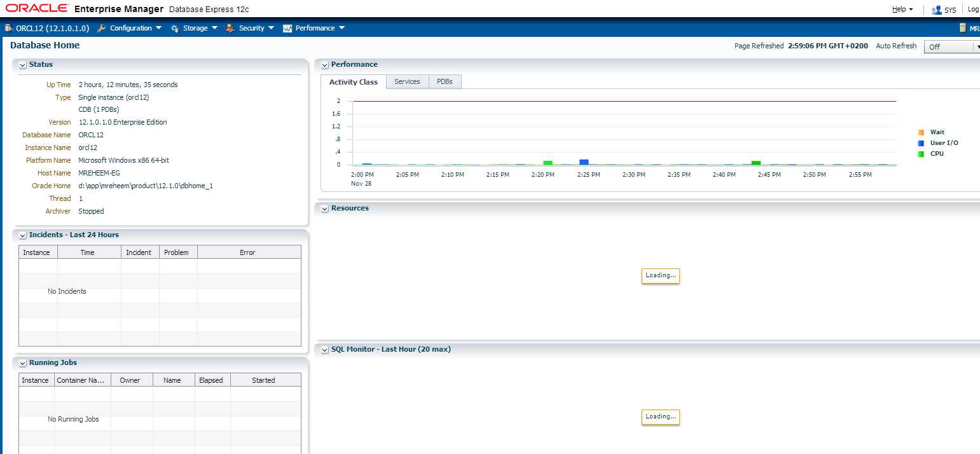Click the green CPU bar near 2:43 PM

756,163
